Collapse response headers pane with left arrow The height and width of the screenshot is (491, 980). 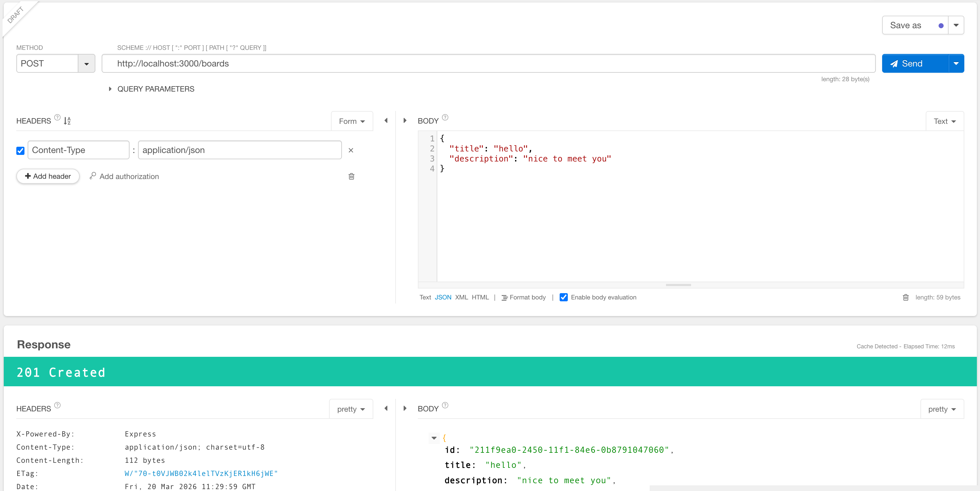[386, 409]
